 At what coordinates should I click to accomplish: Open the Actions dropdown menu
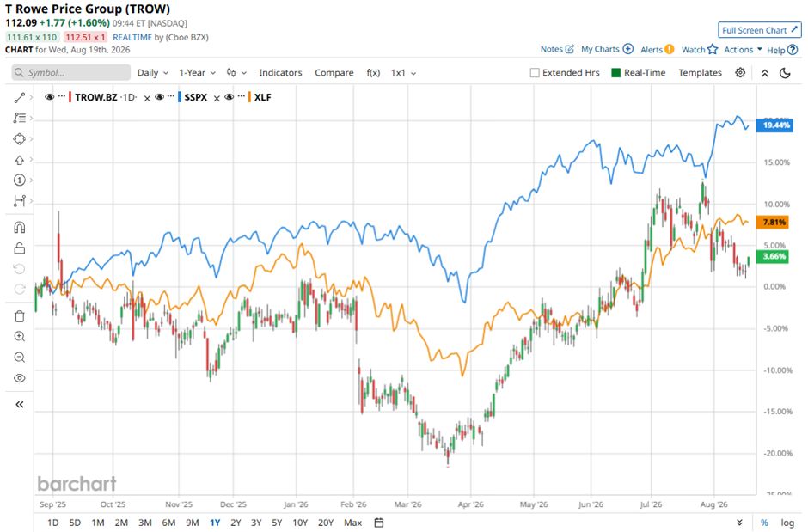point(743,50)
